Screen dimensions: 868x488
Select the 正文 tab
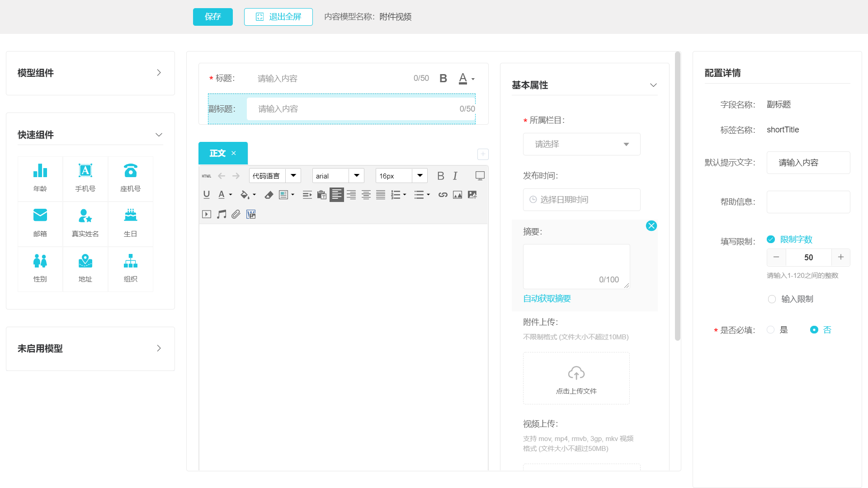(217, 153)
